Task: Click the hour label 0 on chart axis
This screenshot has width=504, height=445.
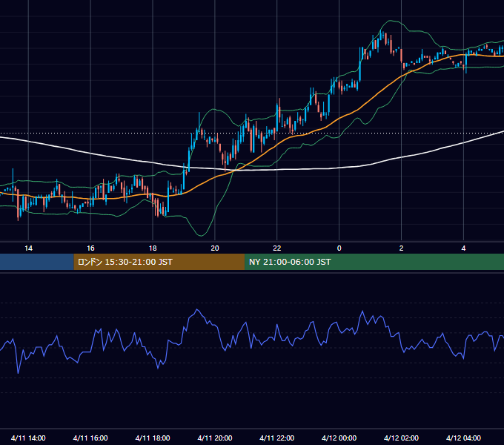Action: (339, 248)
